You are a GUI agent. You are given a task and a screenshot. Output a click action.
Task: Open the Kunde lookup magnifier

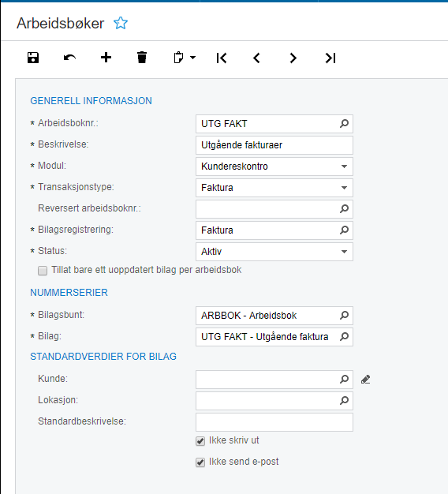[345, 380]
